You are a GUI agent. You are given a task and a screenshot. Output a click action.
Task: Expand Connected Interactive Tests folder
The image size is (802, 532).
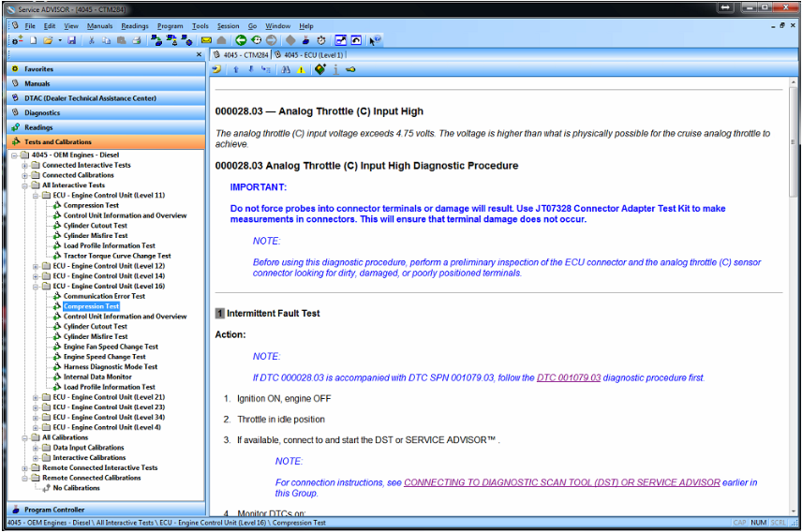coord(24,166)
